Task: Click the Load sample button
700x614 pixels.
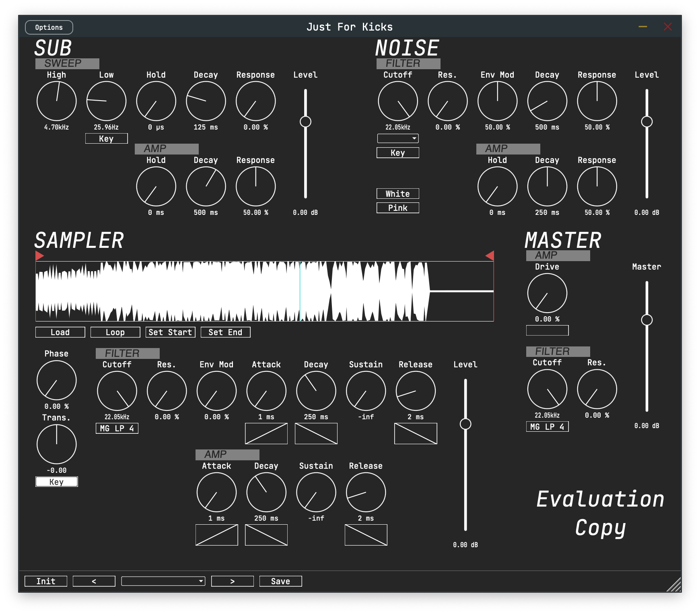Action: (x=60, y=332)
